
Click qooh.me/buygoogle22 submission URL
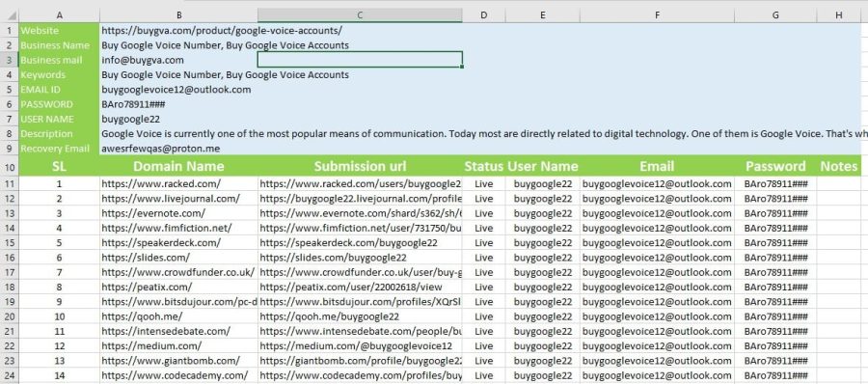[360, 316]
